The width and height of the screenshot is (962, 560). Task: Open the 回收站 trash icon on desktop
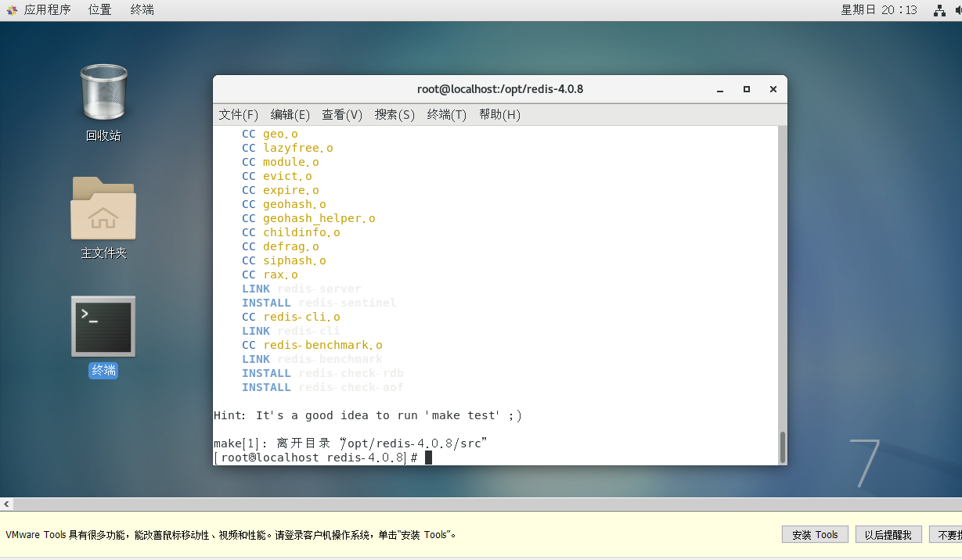pos(103,93)
